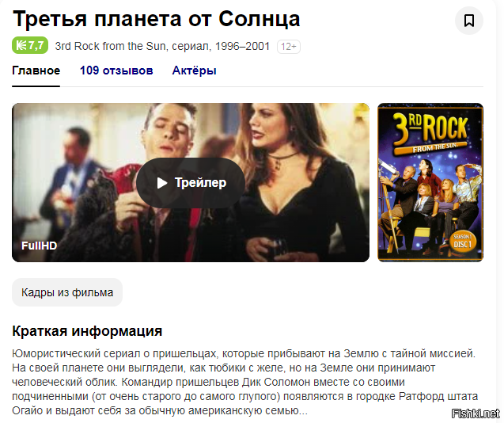Click the play triangle on the trailer button
Viewport: 504px width, 423px height.
click(162, 183)
